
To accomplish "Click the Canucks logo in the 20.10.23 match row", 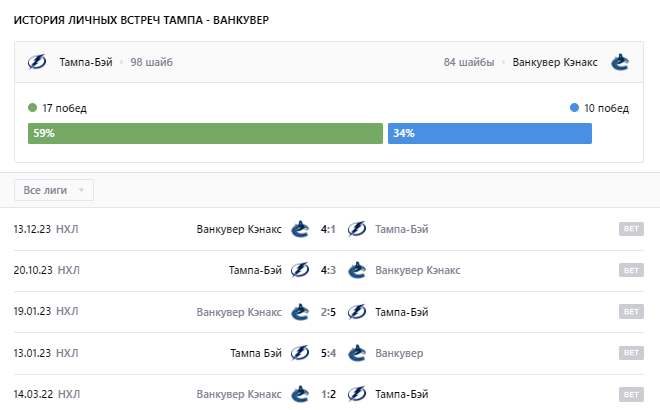I will coord(357,270).
